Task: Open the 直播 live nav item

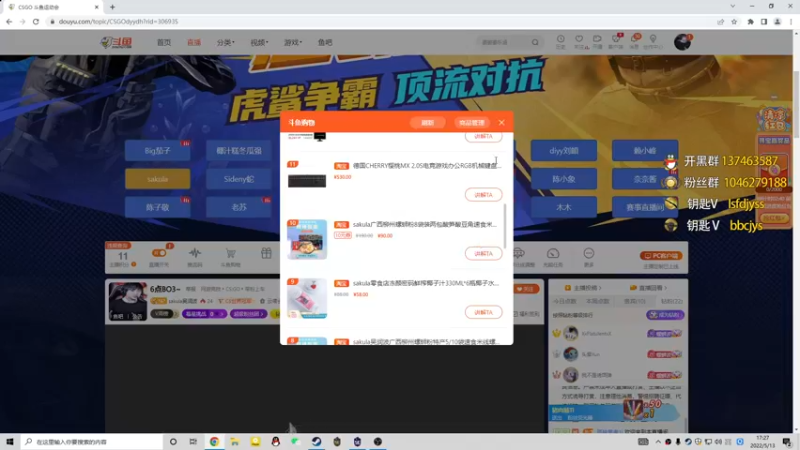Action: (x=194, y=42)
